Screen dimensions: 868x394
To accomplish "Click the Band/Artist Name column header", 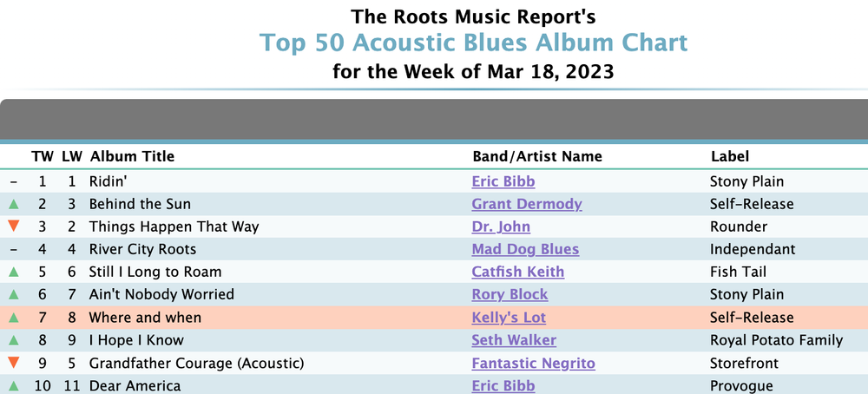I will (x=537, y=156).
